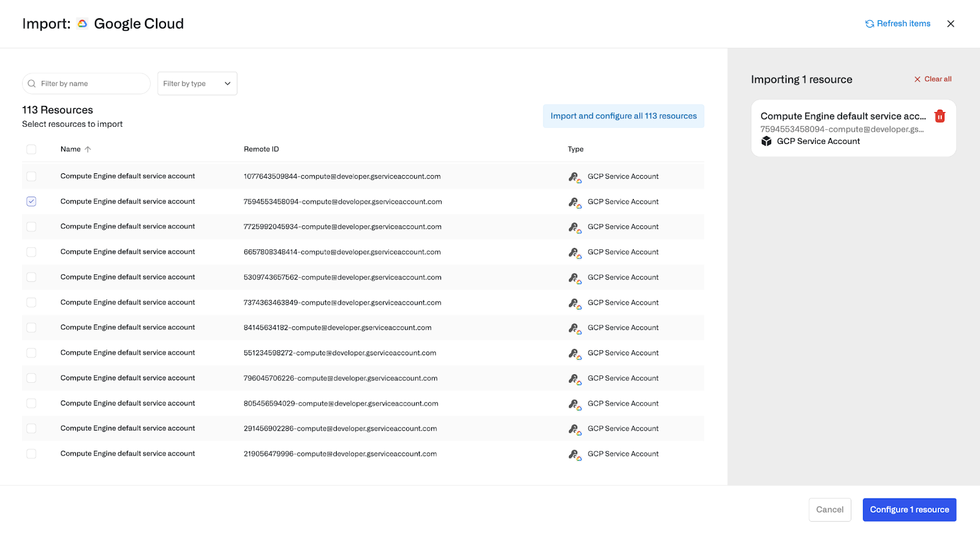Check the row for 291456902286-compute account
This screenshot has width=980, height=534.
[31, 429]
